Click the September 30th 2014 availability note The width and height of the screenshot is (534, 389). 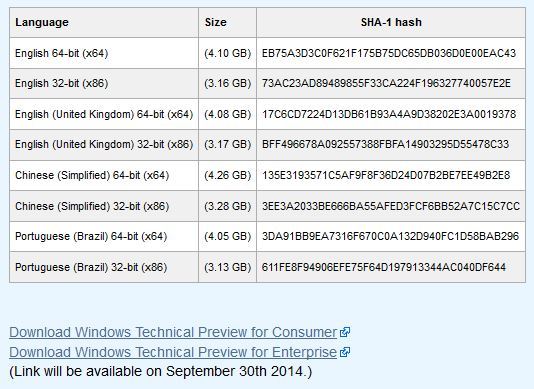point(160,371)
